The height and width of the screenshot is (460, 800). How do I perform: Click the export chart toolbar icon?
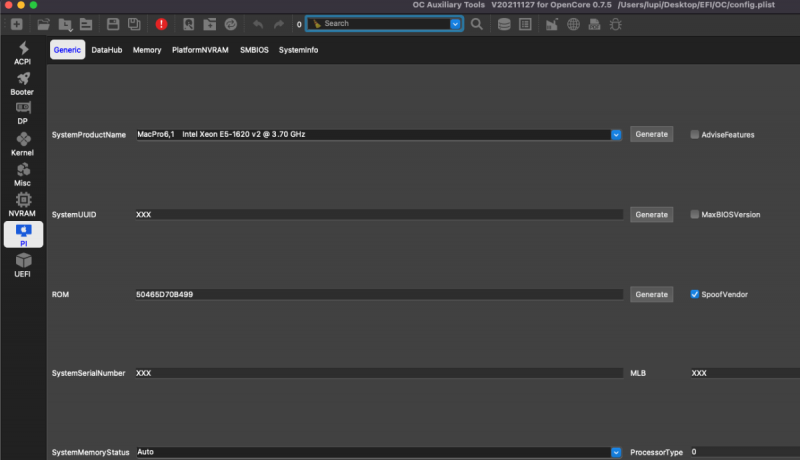pos(552,24)
